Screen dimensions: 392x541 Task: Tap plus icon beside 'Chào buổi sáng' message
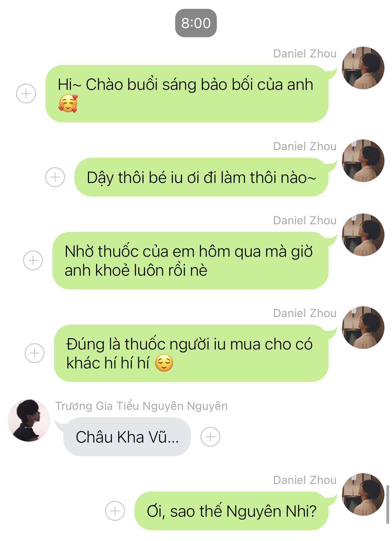click(x=26, y=94)
